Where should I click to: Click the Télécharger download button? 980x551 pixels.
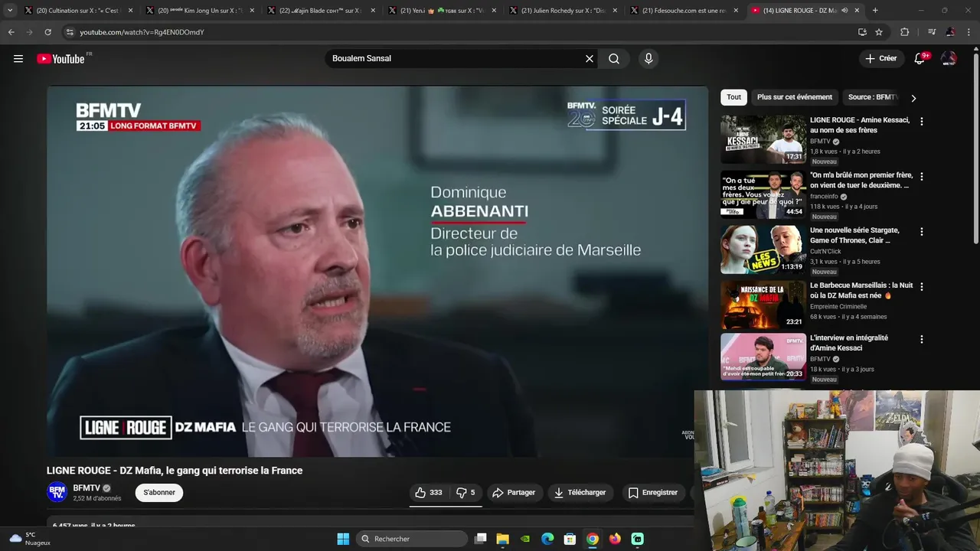(580, 493)
